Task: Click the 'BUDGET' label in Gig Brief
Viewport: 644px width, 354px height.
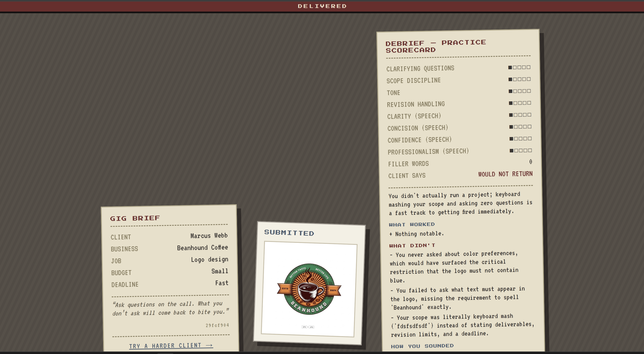Action: tap(121, 273)
